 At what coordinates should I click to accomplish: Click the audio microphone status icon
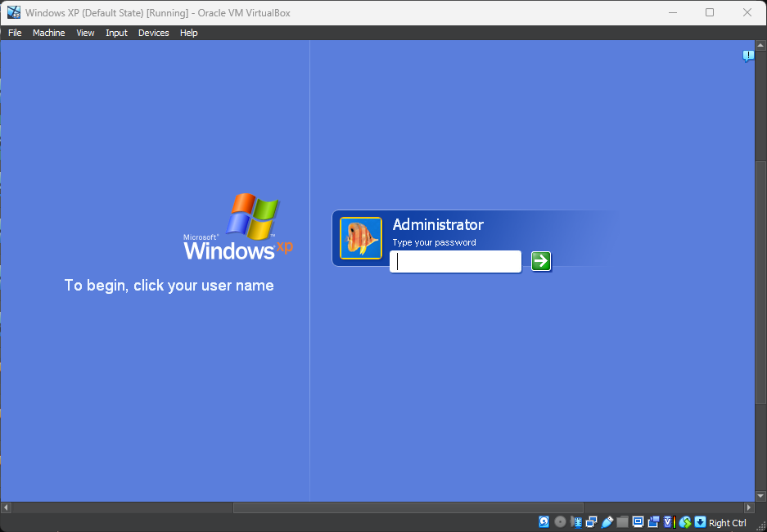[576, 522]
